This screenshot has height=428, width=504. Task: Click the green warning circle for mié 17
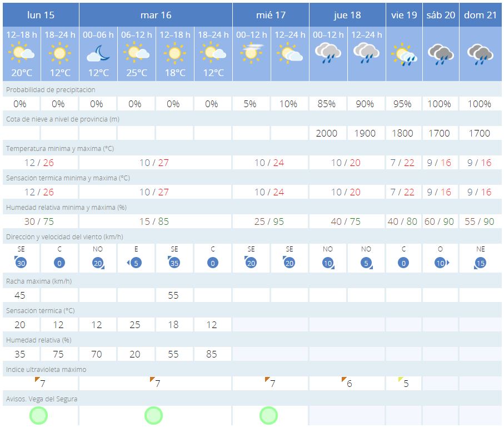click(x=268, y=415)
